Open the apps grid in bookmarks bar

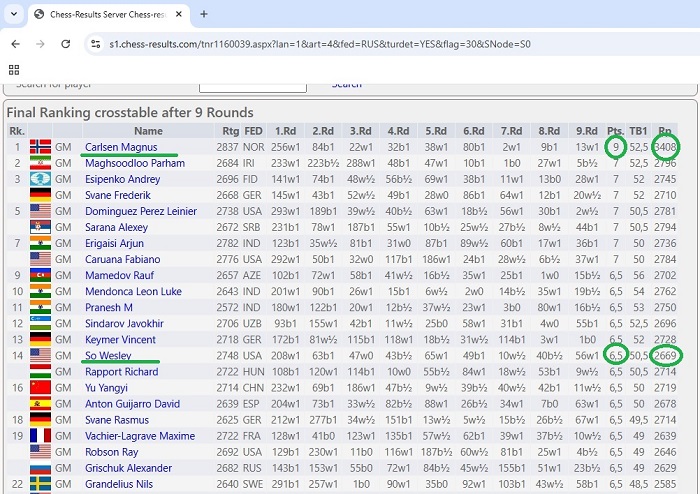[14, 69]
